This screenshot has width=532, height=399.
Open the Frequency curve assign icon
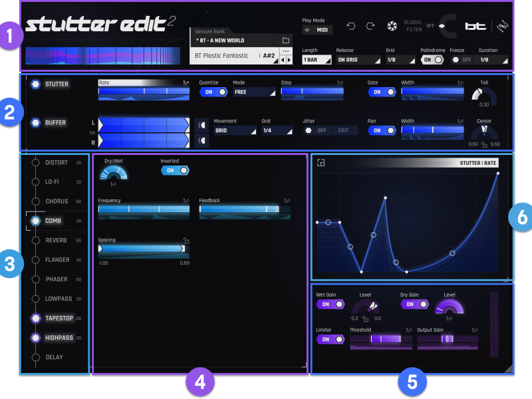pos(186,201)
